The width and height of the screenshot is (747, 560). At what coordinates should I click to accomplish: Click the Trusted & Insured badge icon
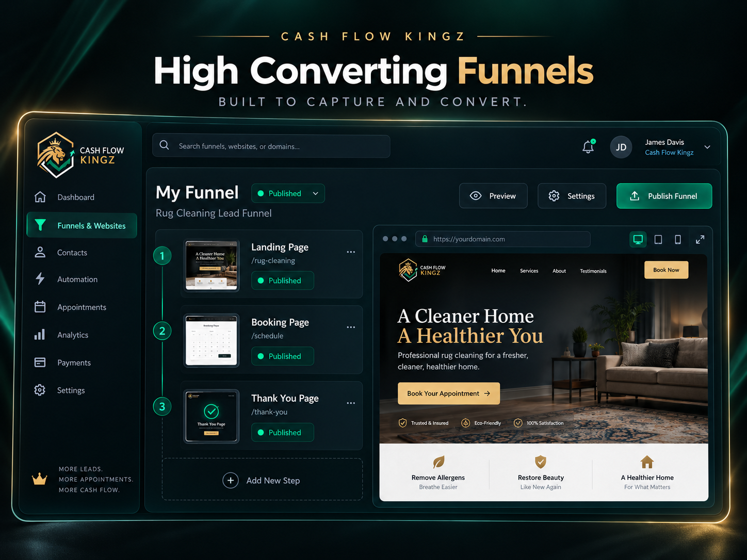(403, 423)
